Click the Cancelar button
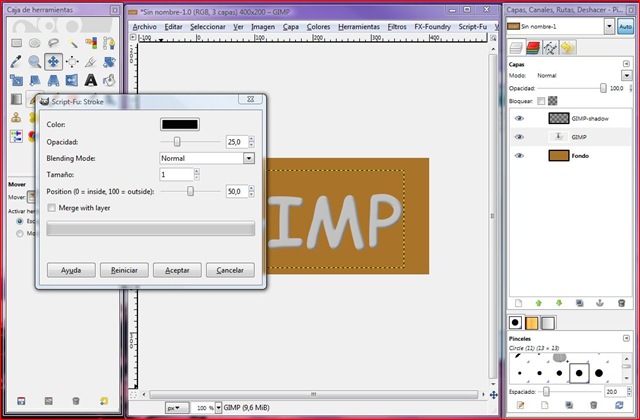Image resolution: width=640 pixels, height=420 pixels. click(230, 270)
